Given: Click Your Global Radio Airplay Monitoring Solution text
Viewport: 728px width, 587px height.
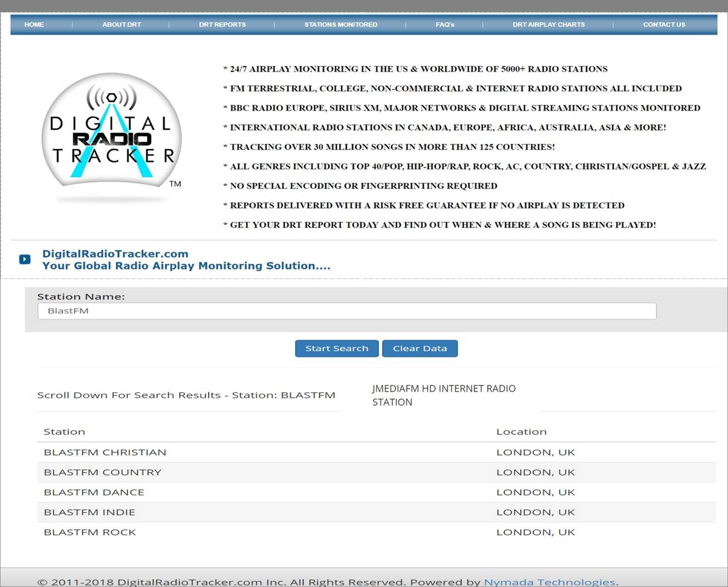Looking at the screenshot, I should coord(186,266).
